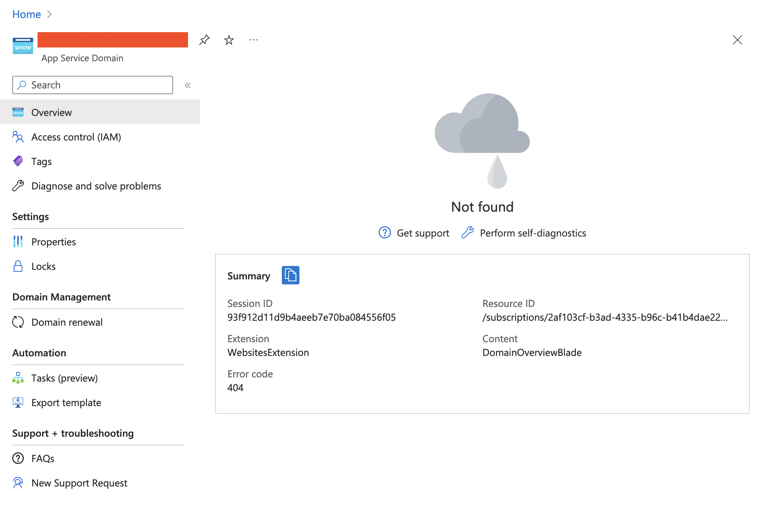This screenshot has width=762, height=532.
Task: Click the Get support question icon
Action: 385,232
